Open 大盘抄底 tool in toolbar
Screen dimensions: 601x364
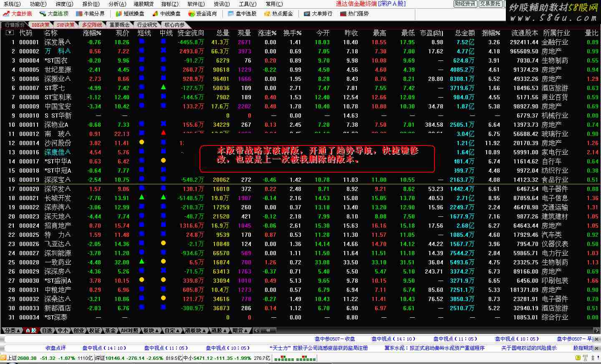[x=17, y=14]
